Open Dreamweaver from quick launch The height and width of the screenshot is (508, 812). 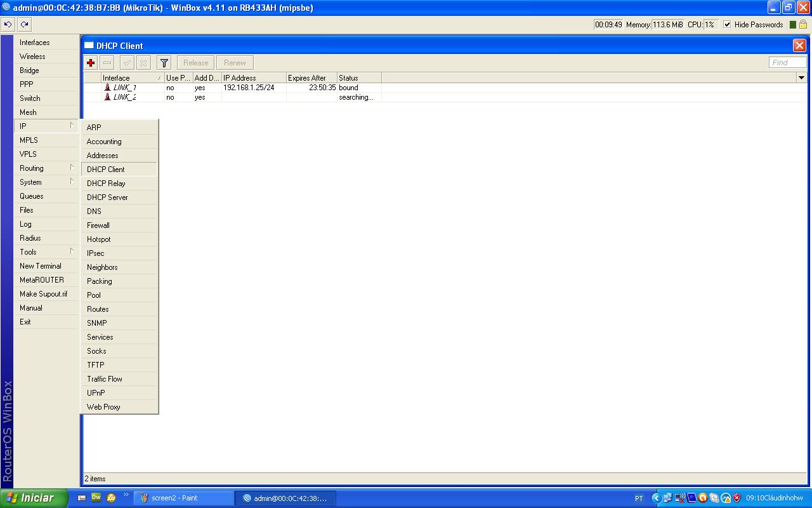coord(96,498)
